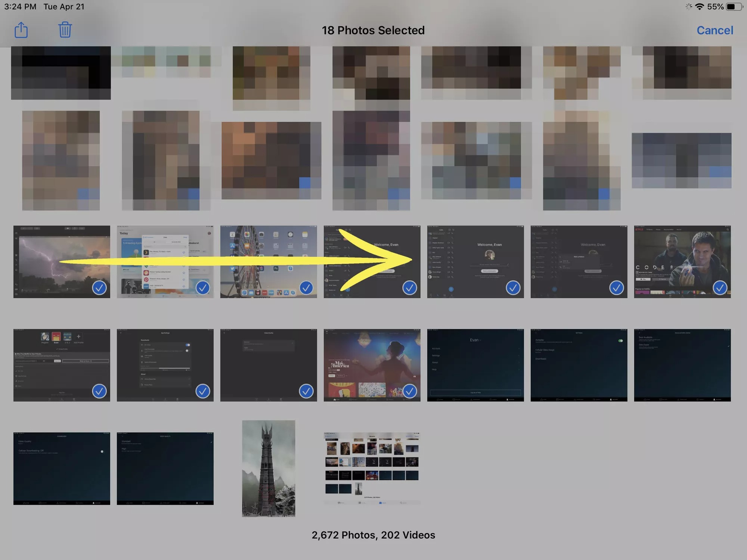
Task: Uncheck the Netflix Code 8 screenshot
Action: point(720,288)
